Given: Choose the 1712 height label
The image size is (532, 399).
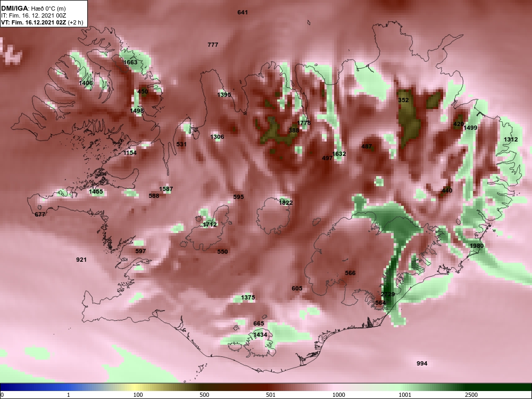Looking at the screenshot, I should 210,225.
